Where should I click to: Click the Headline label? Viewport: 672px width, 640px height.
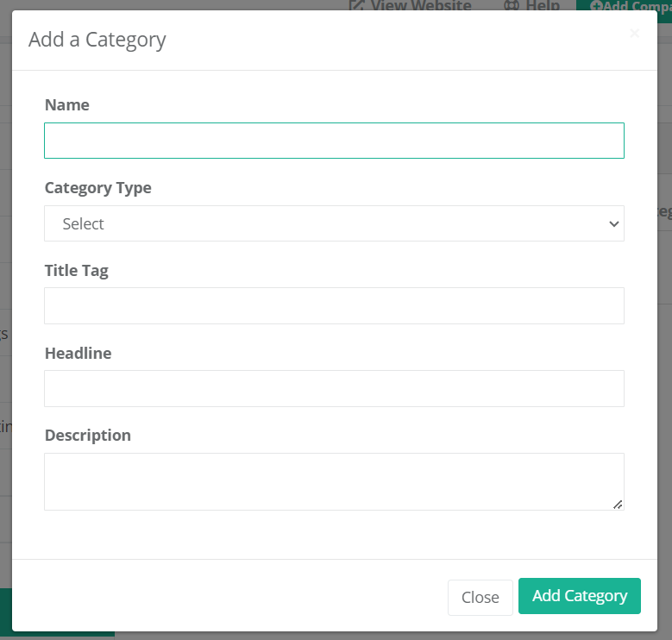coord(79,353)
